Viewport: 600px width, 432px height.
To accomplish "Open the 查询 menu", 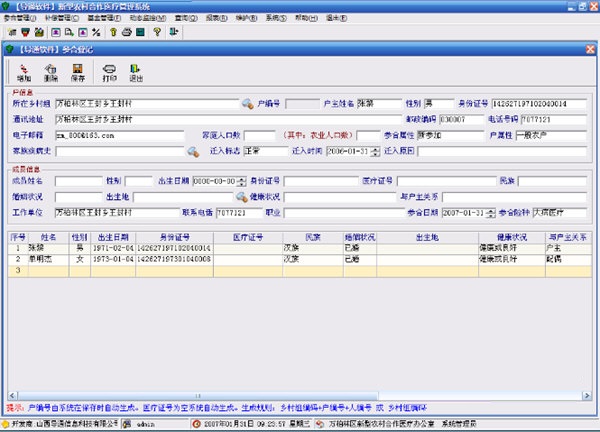I will (x=186, y=18).
